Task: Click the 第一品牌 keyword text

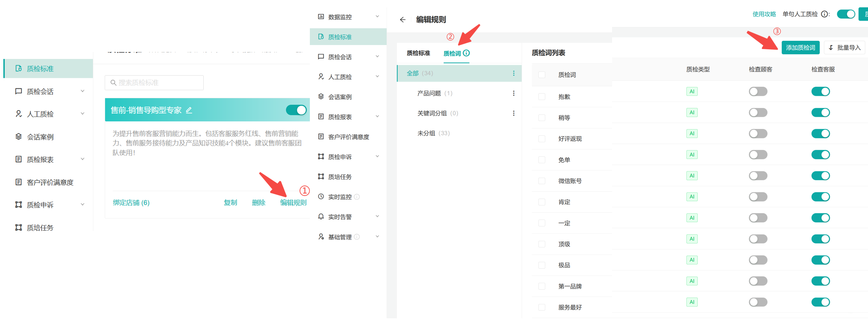Action: (x=569, y=286)
